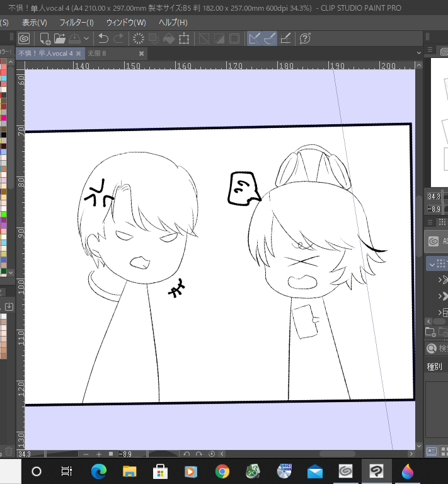Switch to the 不惧！单人vocal 4 canvas tab
This screenshot has width=448, height=484.
tap(45, 54)
